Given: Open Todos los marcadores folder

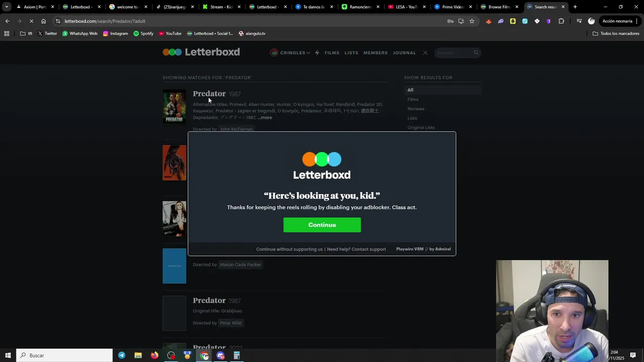Looking at the screenshot, I should coord(616,34).
